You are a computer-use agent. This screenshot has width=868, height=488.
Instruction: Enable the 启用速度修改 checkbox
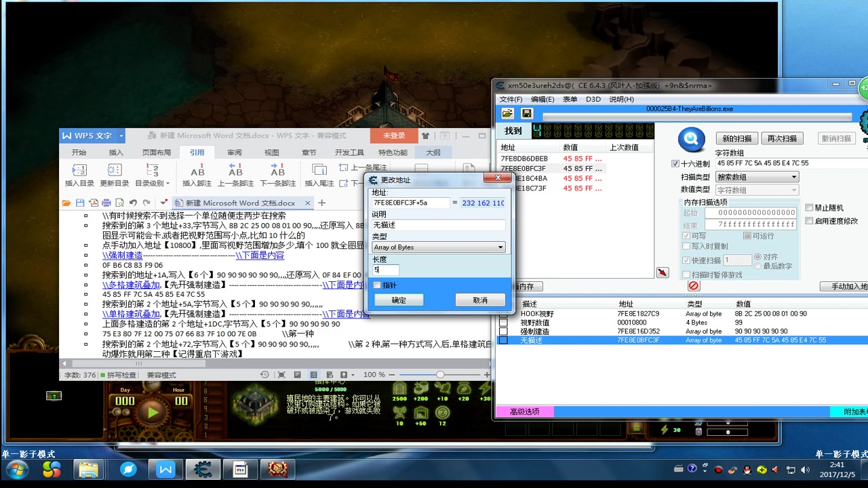[809, 220]
